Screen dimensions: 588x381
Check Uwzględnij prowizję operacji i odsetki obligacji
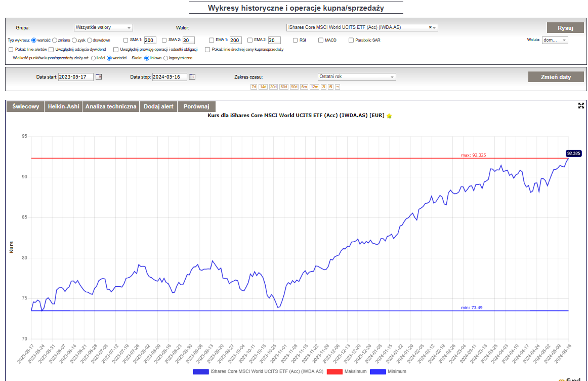tap(116, 50)
